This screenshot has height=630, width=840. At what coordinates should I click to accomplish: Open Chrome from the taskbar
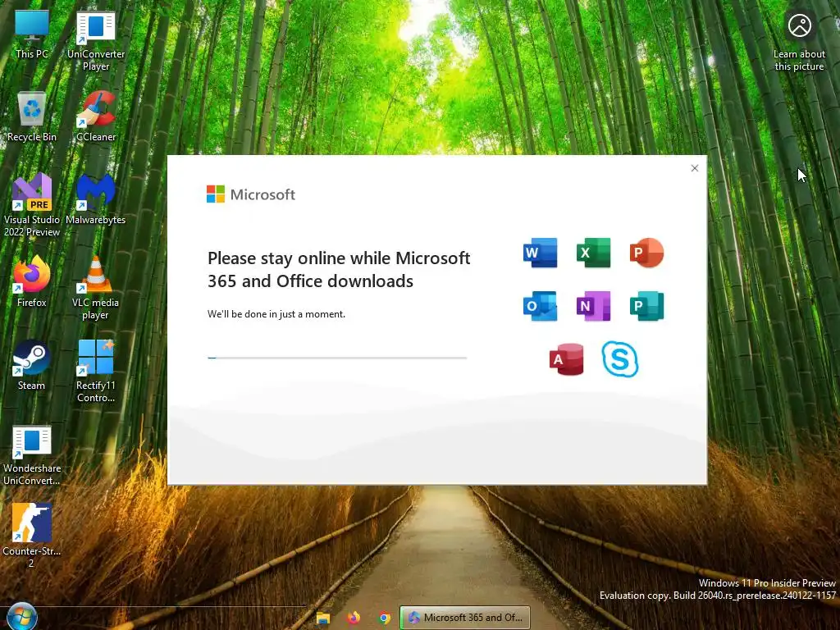pos(384,618)
